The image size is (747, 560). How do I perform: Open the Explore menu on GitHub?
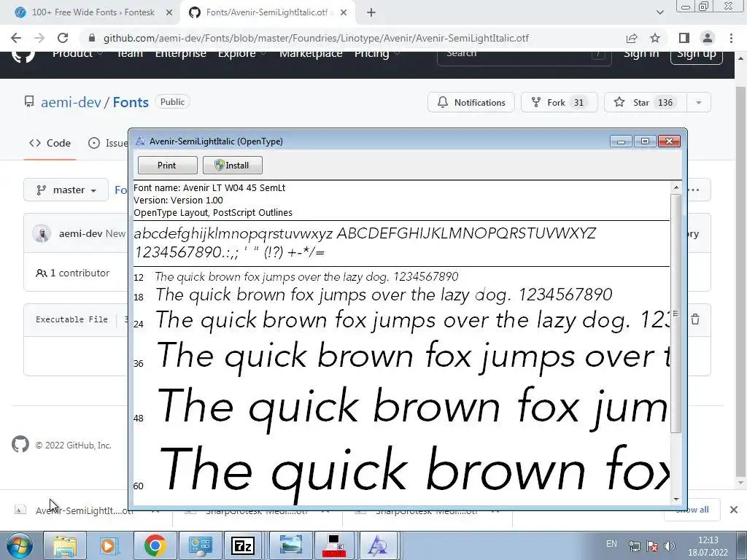(x=241, y=53)
